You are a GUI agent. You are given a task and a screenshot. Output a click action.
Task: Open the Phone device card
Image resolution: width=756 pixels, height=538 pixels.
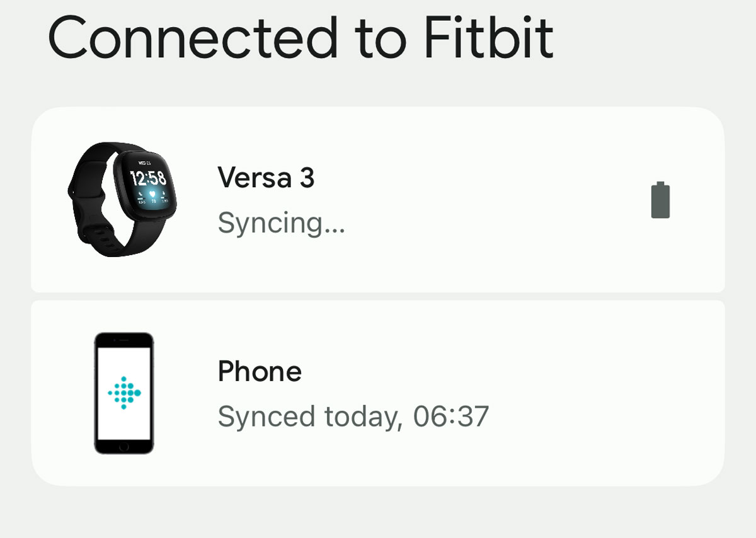tap(378, 394)
